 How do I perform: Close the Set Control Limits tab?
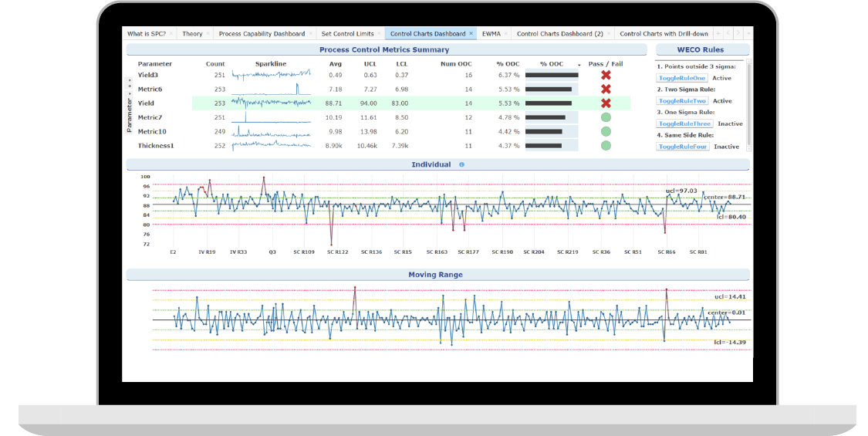pyautogui.click(x=379, y=34)
